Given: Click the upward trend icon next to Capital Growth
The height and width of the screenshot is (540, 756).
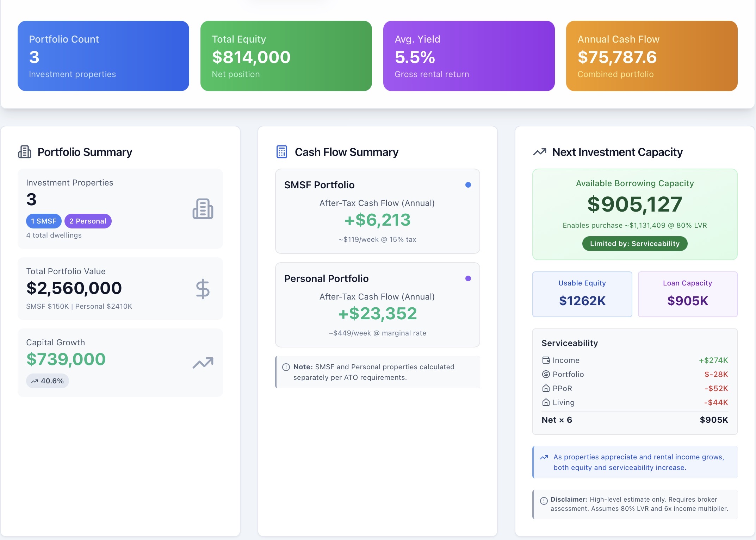Looking at the screenshot, I should click(203, 363).
